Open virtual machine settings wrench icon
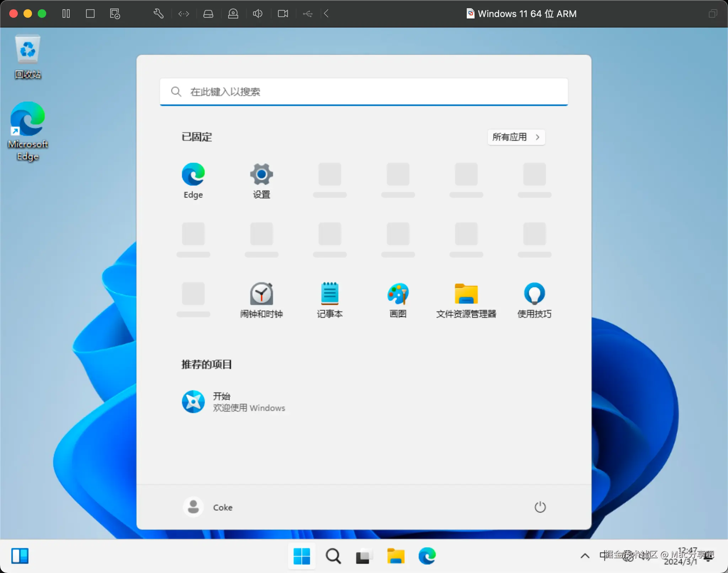 (x=159, y=14)
